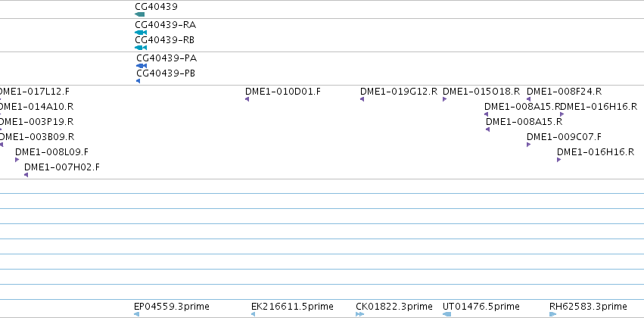This screenshot has height=318, width=644.
Task: Click the CG40439-RA transcript label
Action: point(166,25)
